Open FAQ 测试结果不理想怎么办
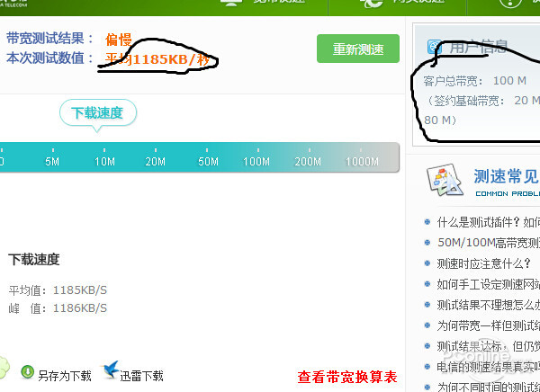Viewport: 540px width, 392px height. (x=488, y=305)
